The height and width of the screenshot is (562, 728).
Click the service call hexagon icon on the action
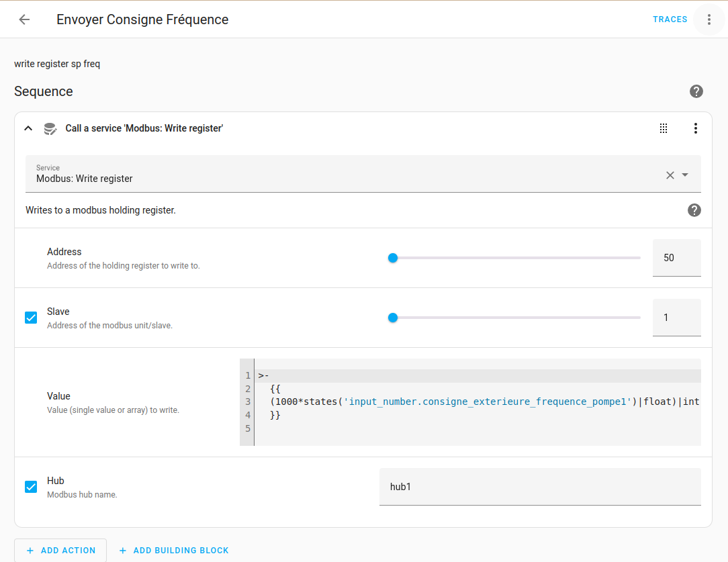click(50, 128)
